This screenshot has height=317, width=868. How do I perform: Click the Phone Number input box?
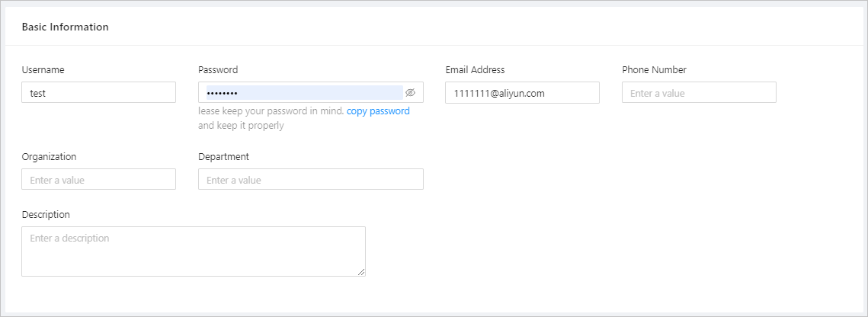tap(699, 93)
